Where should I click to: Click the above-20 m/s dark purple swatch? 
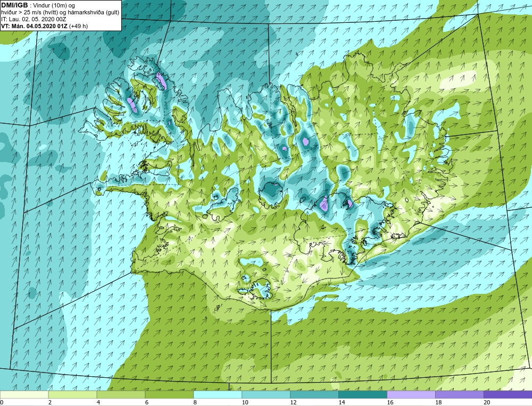(x=508, y=394)
